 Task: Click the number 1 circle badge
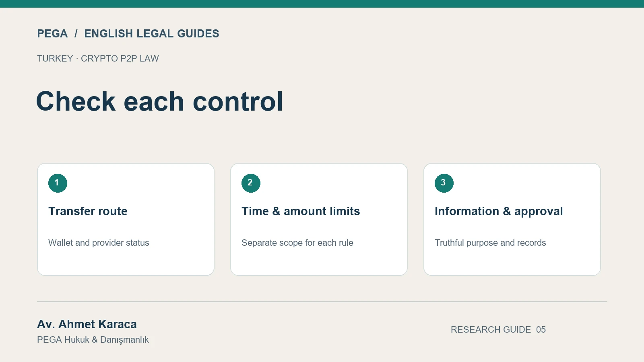click(x=58, y=183)
